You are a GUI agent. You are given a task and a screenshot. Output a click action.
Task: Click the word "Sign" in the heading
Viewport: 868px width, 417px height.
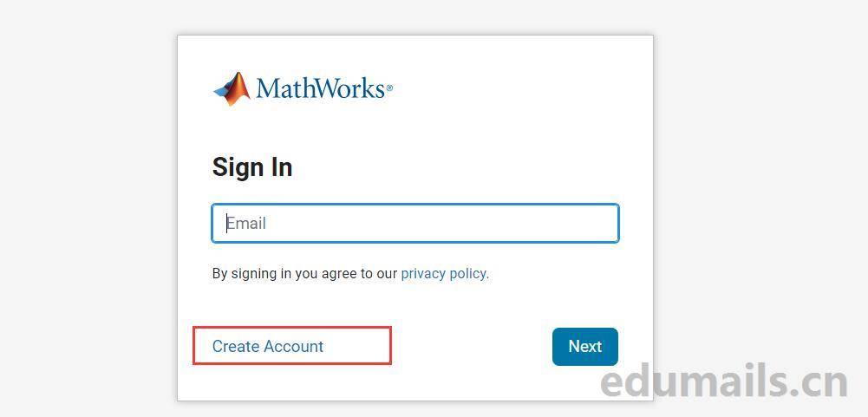pos(233,167)
